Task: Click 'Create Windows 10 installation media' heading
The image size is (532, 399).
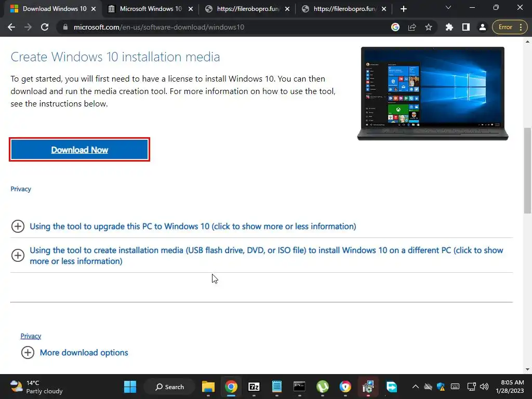Action: pyautogui.click(x=115, y=57)
